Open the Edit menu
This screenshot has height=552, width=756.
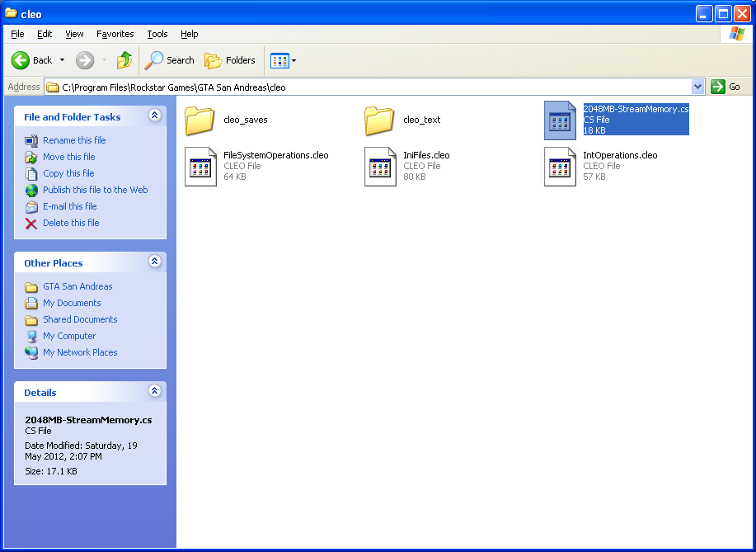[45, 34]
